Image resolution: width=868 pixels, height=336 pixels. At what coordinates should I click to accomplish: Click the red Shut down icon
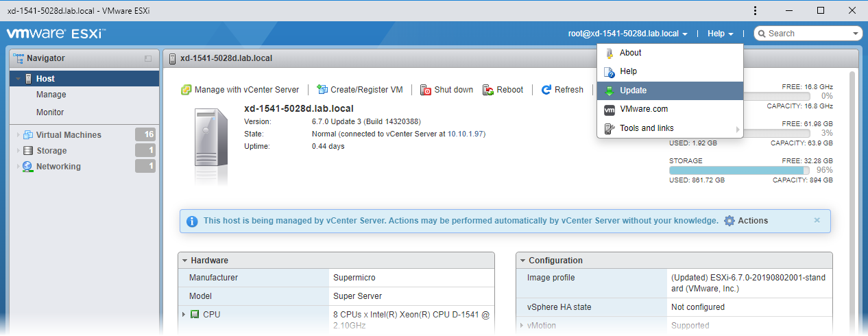point(426,90)
